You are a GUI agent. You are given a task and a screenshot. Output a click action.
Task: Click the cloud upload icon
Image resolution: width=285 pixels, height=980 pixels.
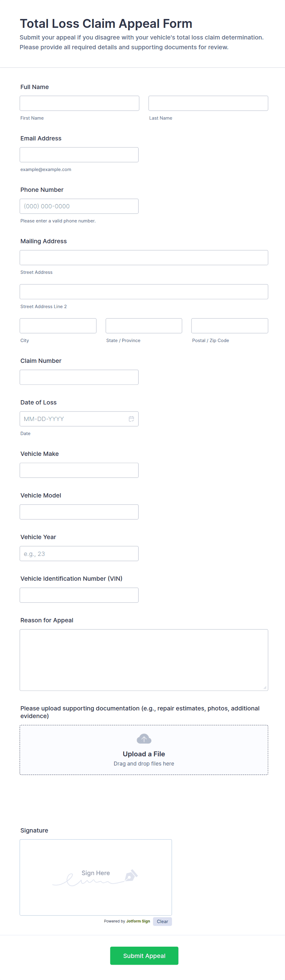pyautogui.click(x=144, y=739)
